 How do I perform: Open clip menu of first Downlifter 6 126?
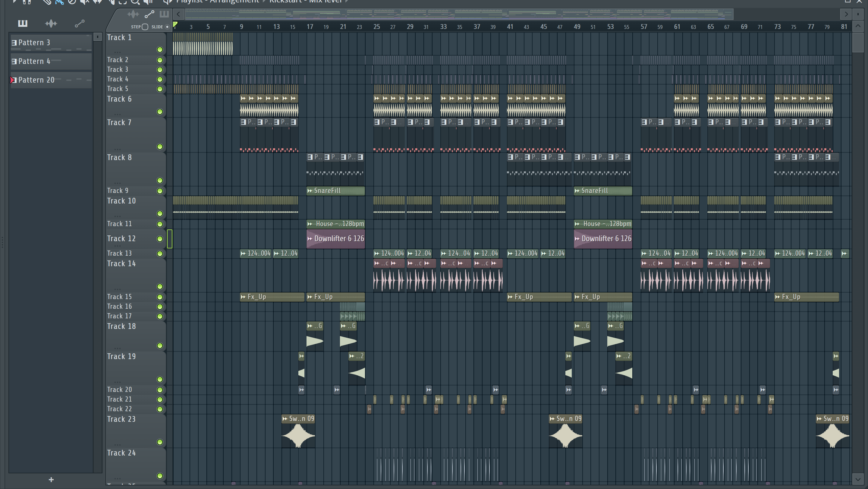tap(310, 238)
